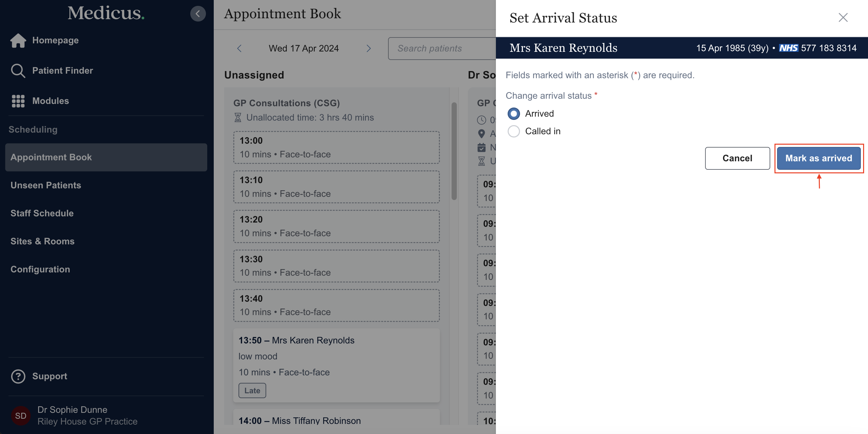Click the Search patients input field
This screenshot has width=868, height=434.
coord(441,49)
